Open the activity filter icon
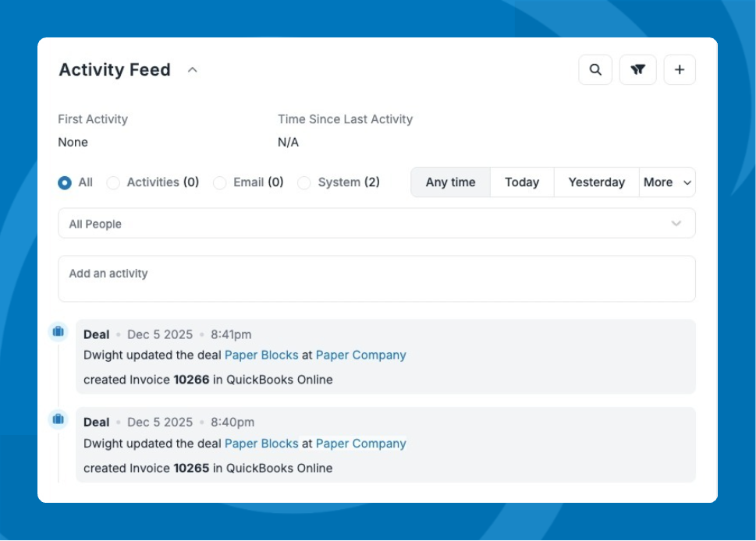 (x=637, y=70)
